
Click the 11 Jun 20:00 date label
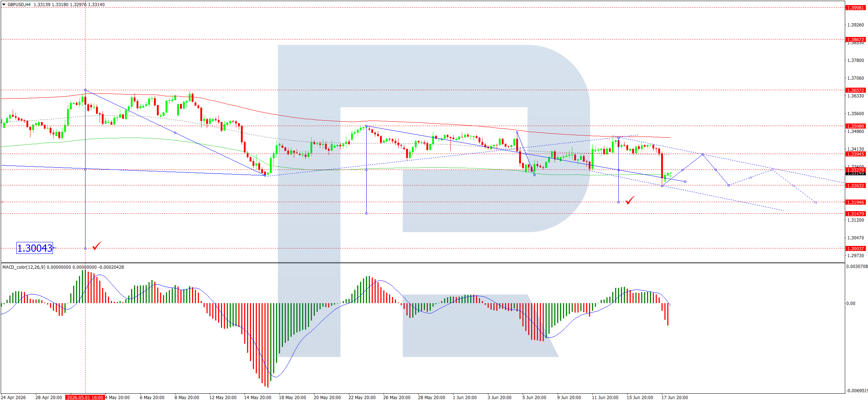click(605, 398)
